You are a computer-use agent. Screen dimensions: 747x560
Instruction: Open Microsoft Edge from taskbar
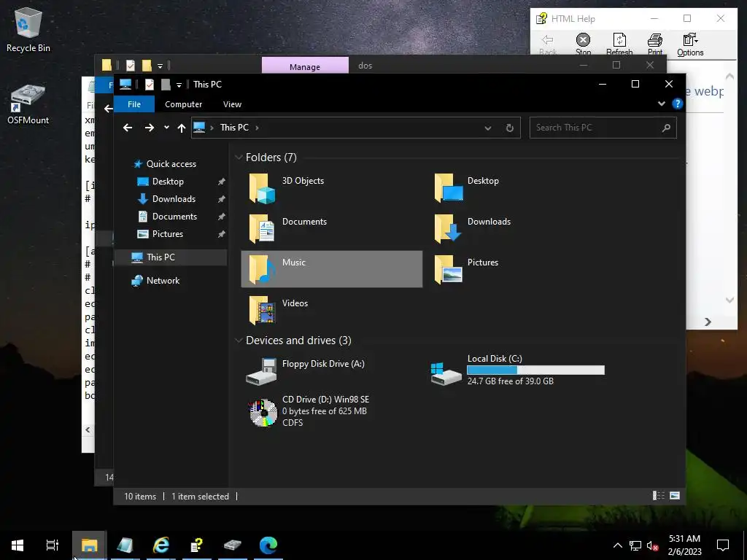click(x=268, y=545)
